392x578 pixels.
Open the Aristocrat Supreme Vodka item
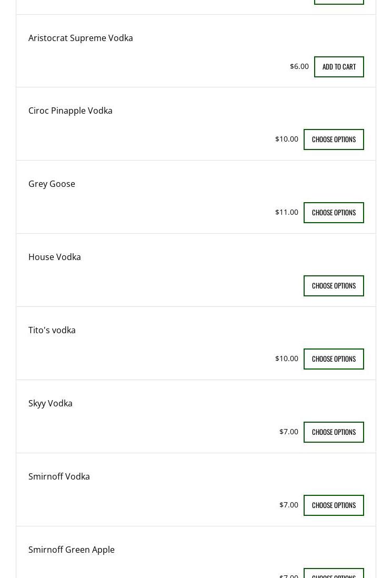[81, 38]
